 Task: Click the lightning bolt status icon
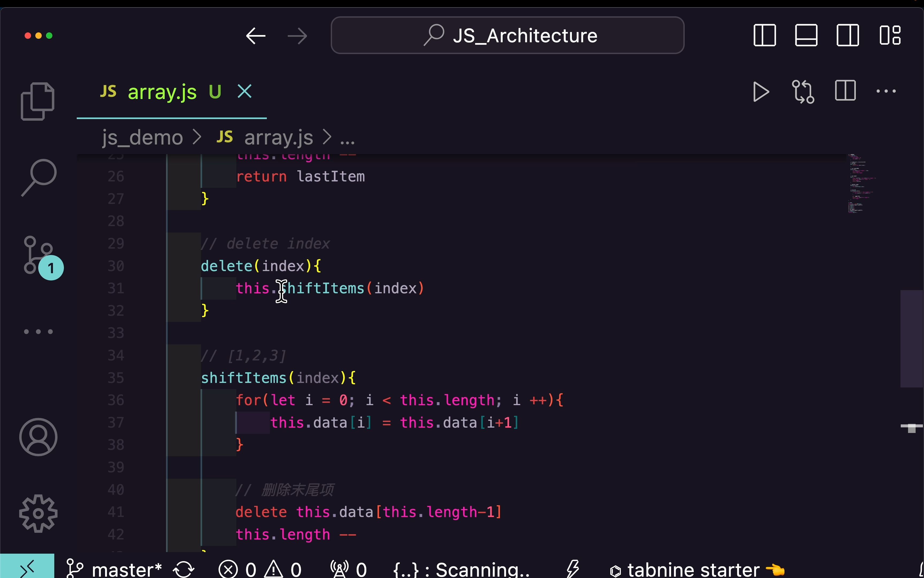tap(573, 570)
